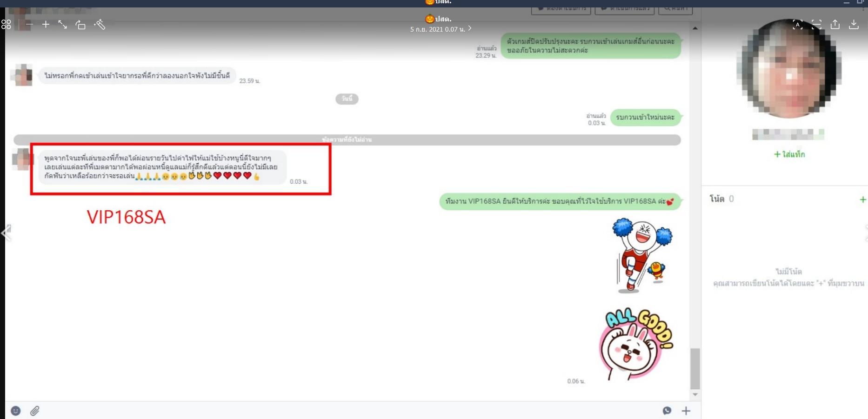The height and width of the screenshot is (419, 868).
Task: Open the thumbnail grid view icon
Action: click(x=6, y=25)
